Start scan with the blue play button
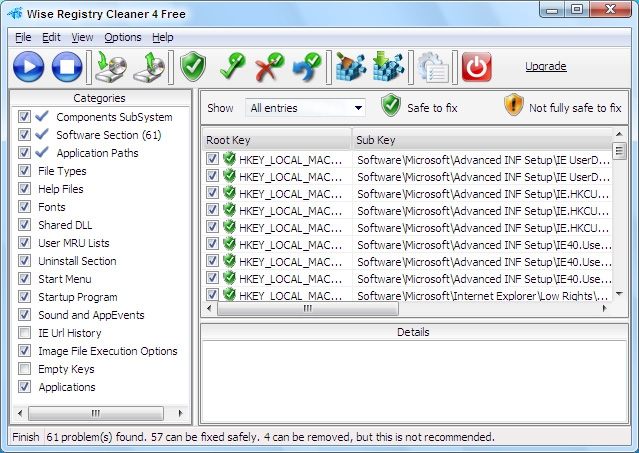639x453 pixels. point(29,67)
